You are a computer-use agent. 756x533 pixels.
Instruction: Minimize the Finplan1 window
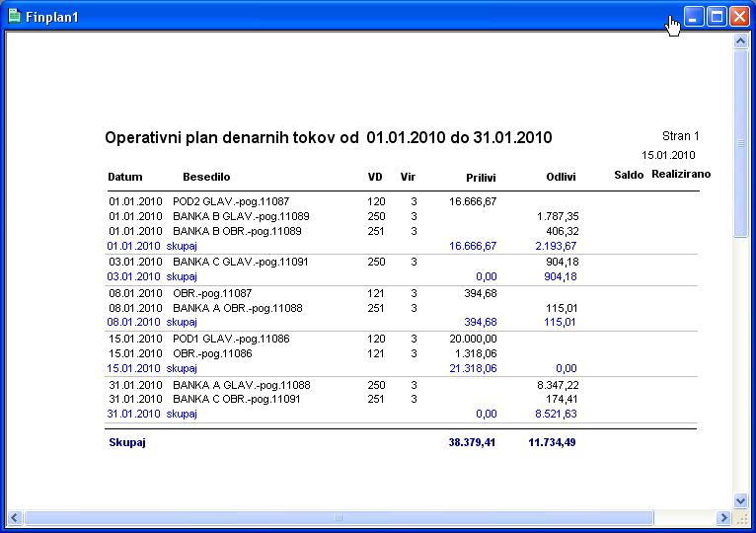click(694, 17)
